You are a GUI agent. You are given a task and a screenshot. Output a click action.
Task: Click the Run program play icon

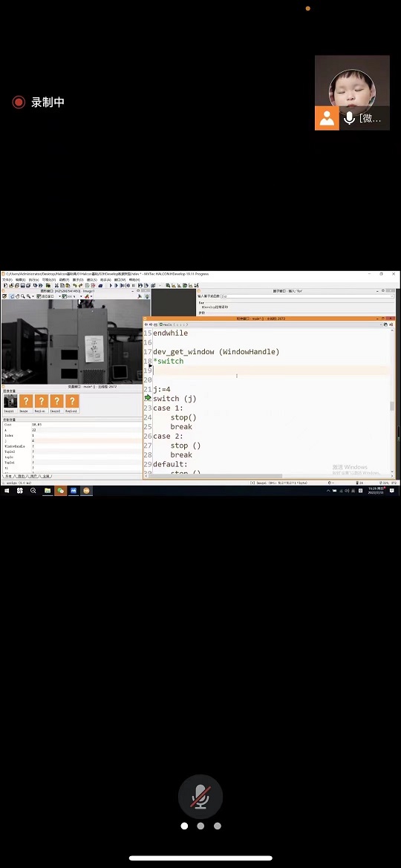pos(110,285)
